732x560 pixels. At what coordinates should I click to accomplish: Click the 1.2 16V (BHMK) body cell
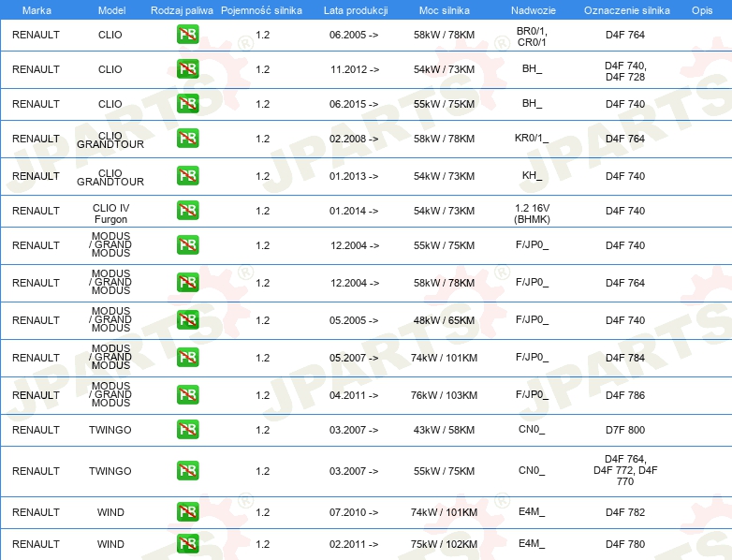click(532, 214)
